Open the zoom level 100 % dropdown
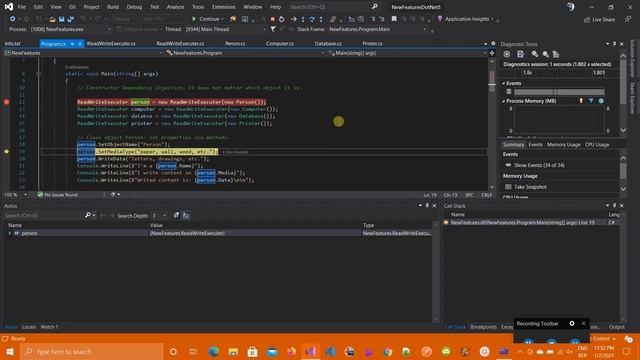Screen dimensions: 640x360 (16, 195)
